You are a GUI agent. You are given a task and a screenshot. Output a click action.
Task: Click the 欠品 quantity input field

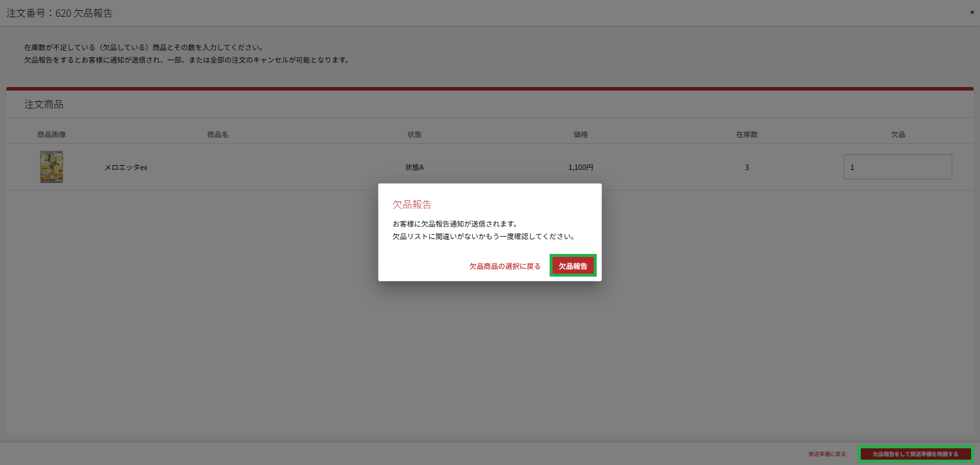click(898, 167)
